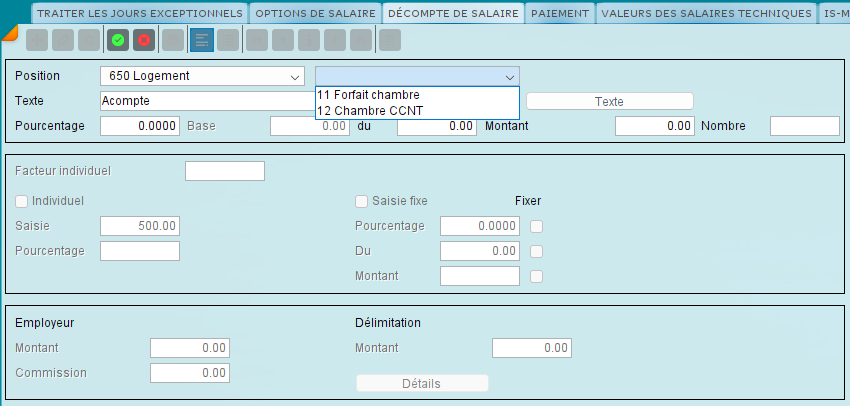Viewport: 850px width, 406px height.
Task: Open the Position dropdown showing 650 Logement
Action: (x=202, y=76)
